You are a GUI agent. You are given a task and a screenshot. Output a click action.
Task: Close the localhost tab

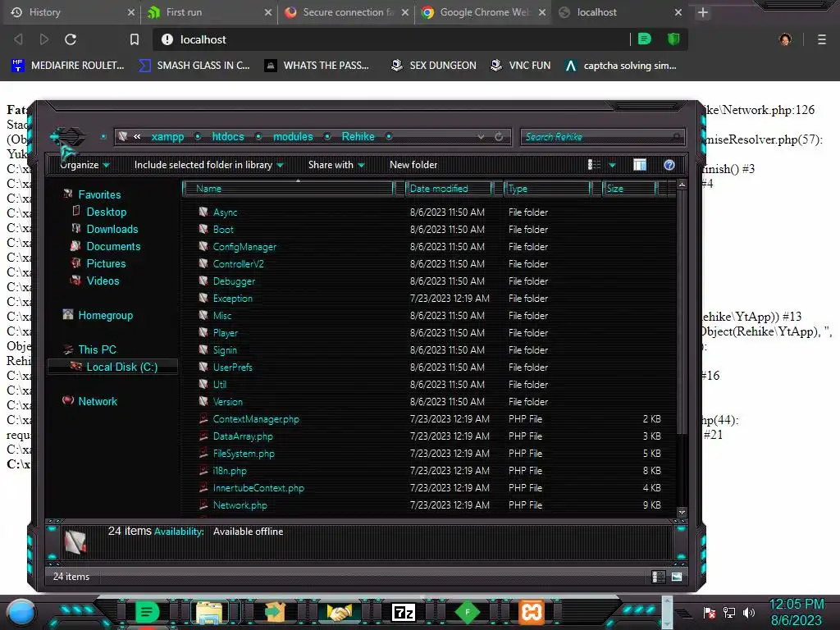[678, 12]
